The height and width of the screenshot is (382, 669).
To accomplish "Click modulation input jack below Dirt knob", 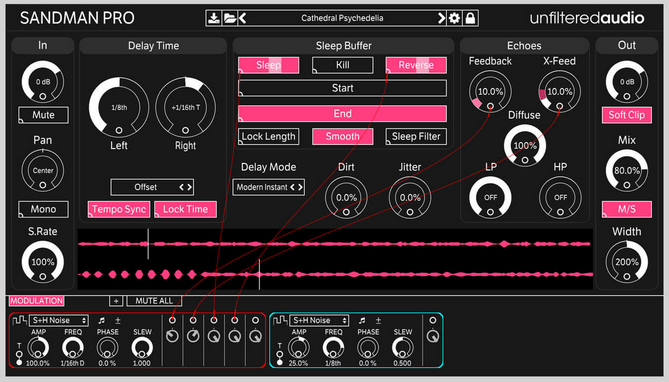I will coord(346,212).
